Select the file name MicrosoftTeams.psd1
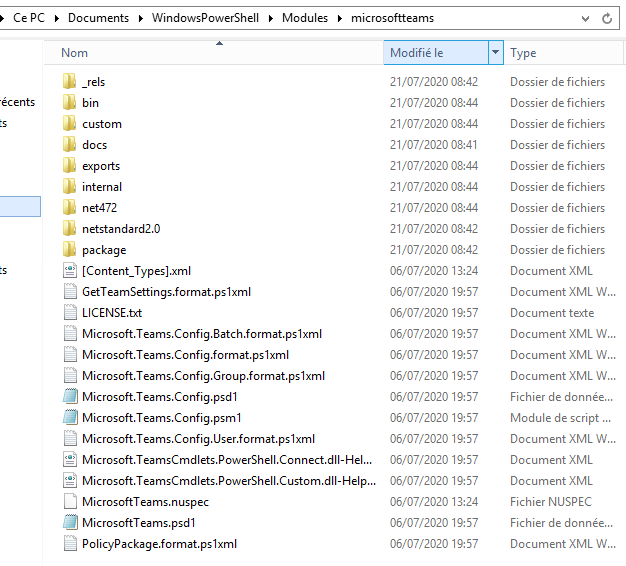The width and height of the screenshot is (626, 566). click(x=139, y=523)
